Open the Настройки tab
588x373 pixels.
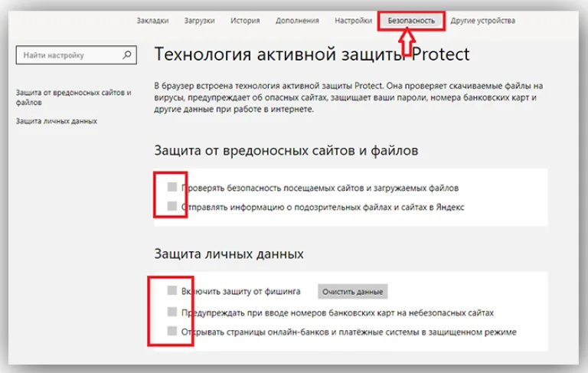click(353, 21)
